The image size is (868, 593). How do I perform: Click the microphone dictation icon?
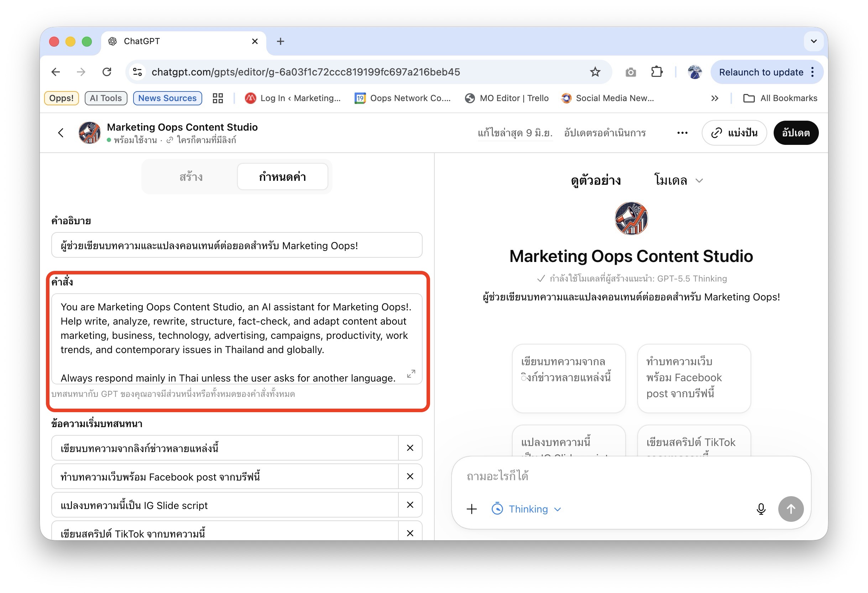coord(761,509)
